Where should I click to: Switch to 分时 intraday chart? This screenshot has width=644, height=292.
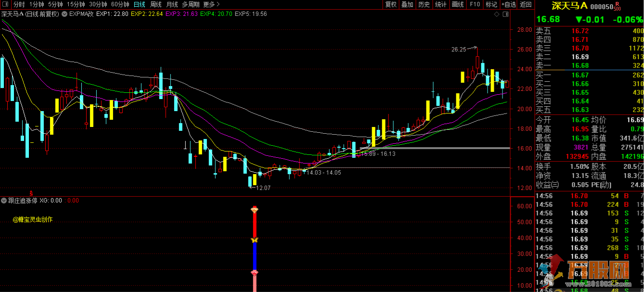tap(19, 4)
